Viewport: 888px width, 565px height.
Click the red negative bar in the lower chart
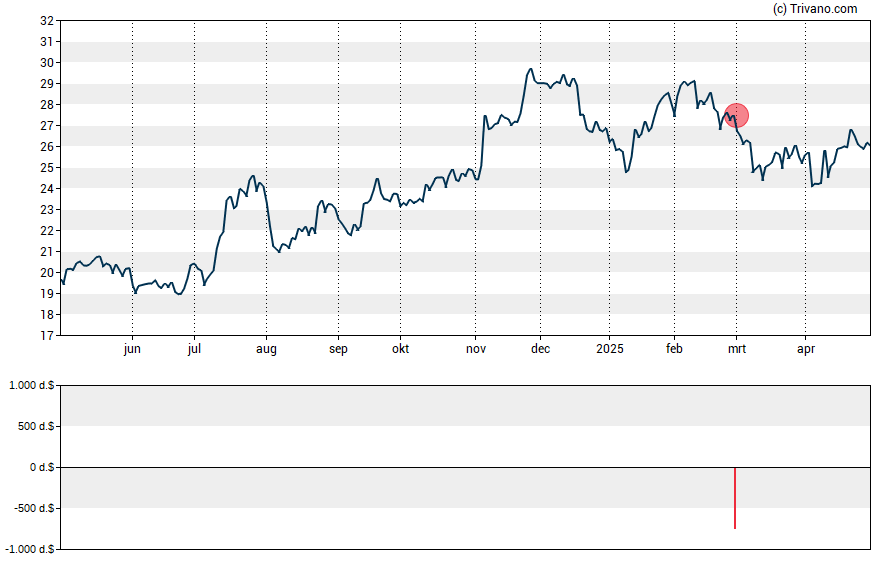point(735,498)
